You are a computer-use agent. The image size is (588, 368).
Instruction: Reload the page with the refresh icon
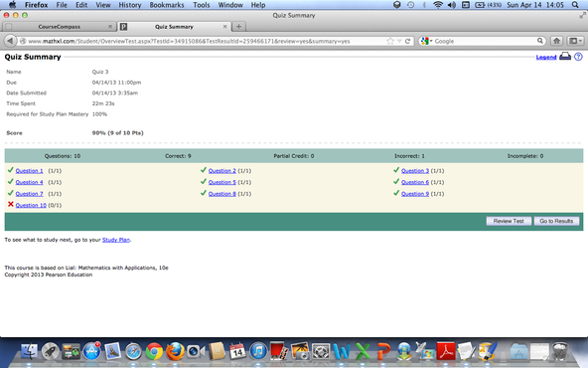[407, 41]
